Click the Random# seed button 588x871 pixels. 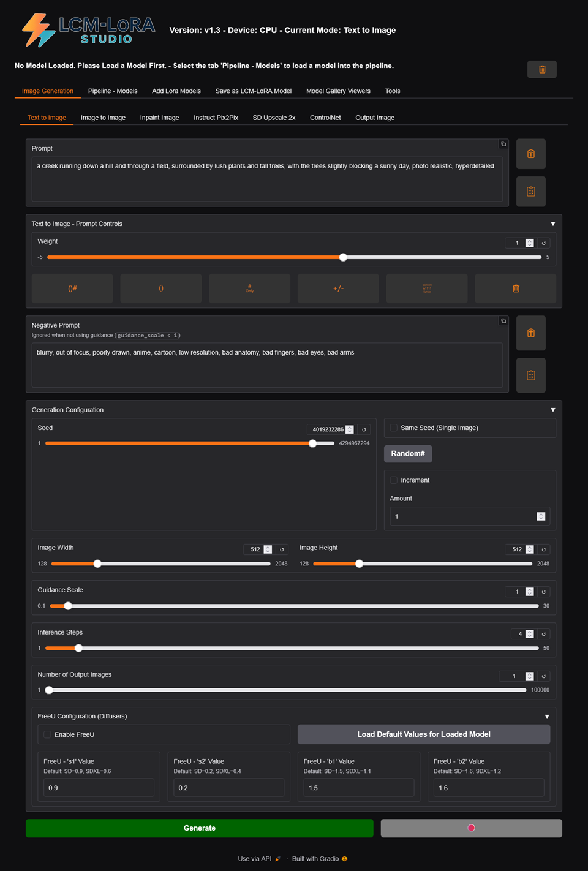coord(408,454)
